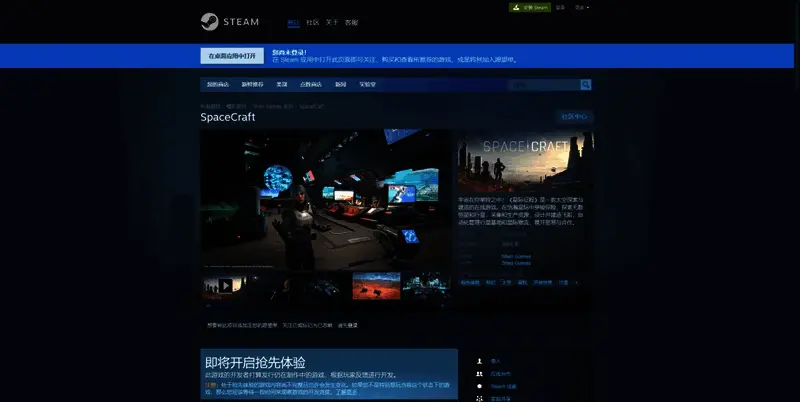800x402 pixels.
Task: Select the 关于 about menu item
Action: point(332,22)
